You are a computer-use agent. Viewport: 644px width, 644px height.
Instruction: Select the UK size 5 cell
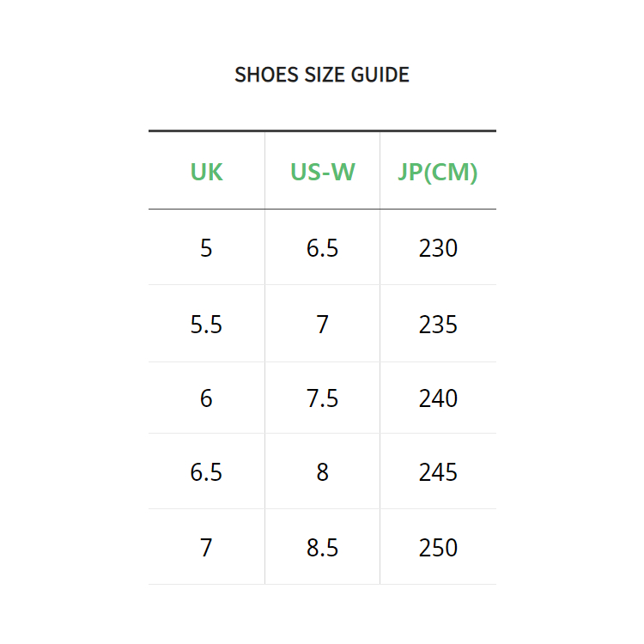coord(206,248)
